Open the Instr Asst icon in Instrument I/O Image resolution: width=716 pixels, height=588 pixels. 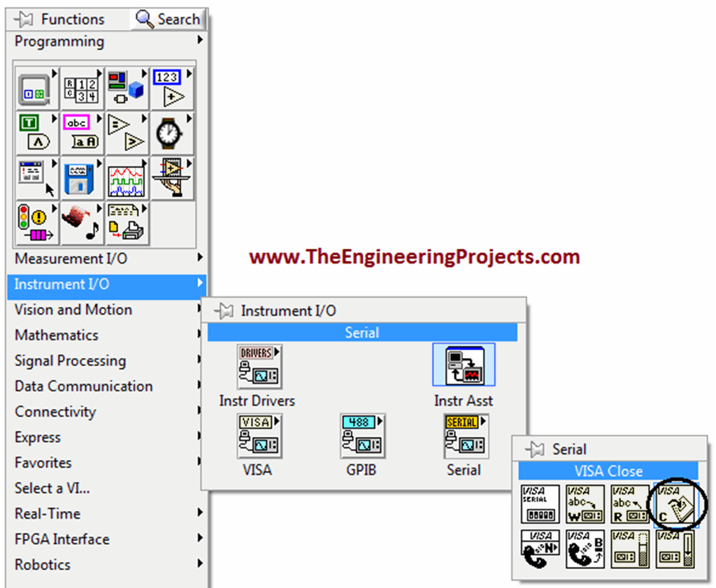[464, 366]
